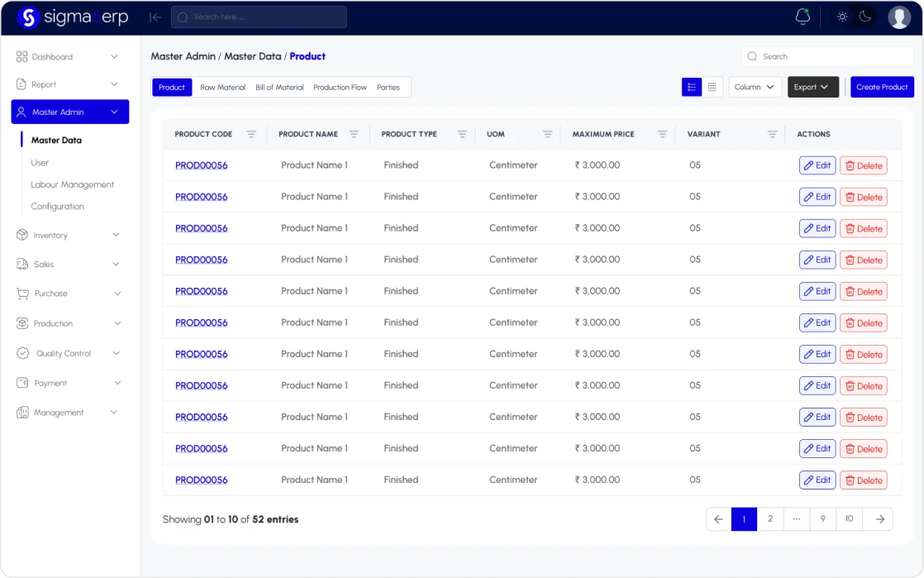
Task: Switch to light mode with the sun icon
Action: 842,17
